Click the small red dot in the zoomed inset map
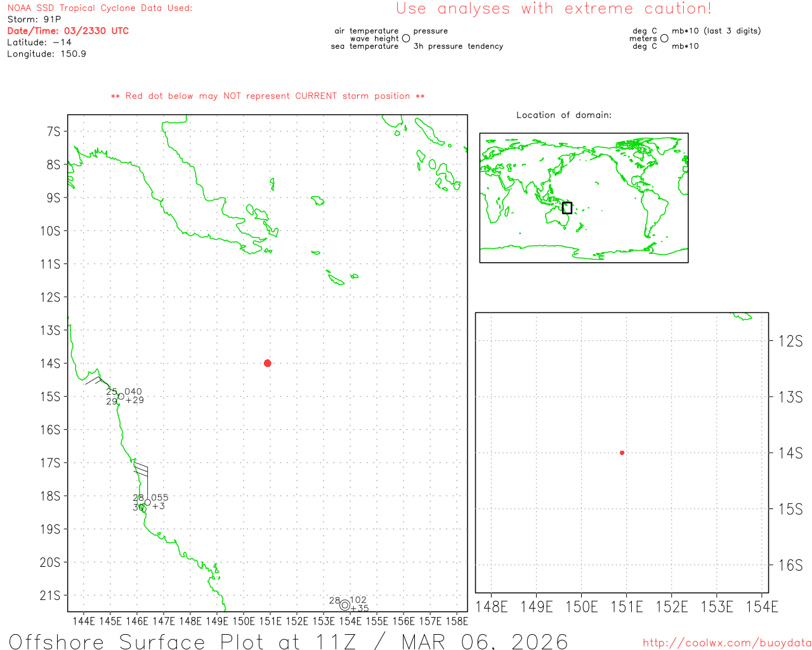 [x=622, y=453]
